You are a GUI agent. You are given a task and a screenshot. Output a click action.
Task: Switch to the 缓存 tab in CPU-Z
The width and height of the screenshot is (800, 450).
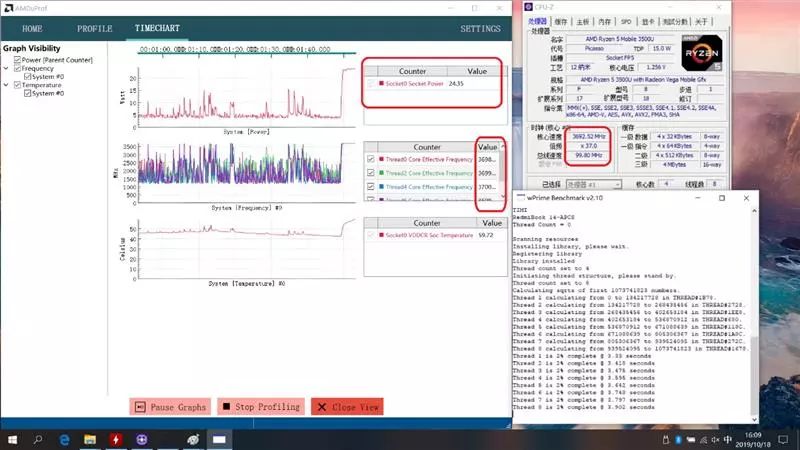[561, 21]
